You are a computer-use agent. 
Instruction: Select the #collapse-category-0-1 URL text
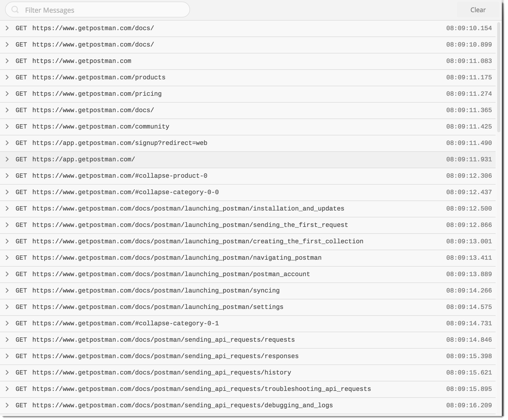126,323
